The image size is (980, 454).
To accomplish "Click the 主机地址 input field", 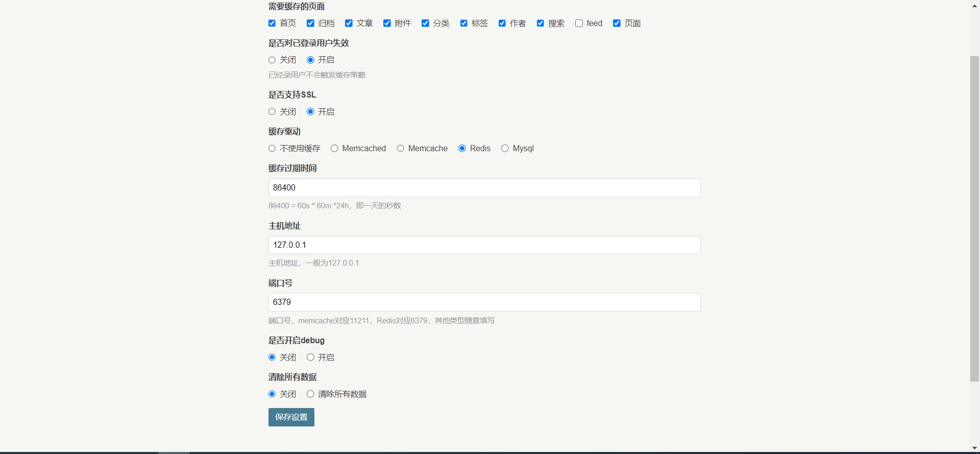I will point(484,245).
